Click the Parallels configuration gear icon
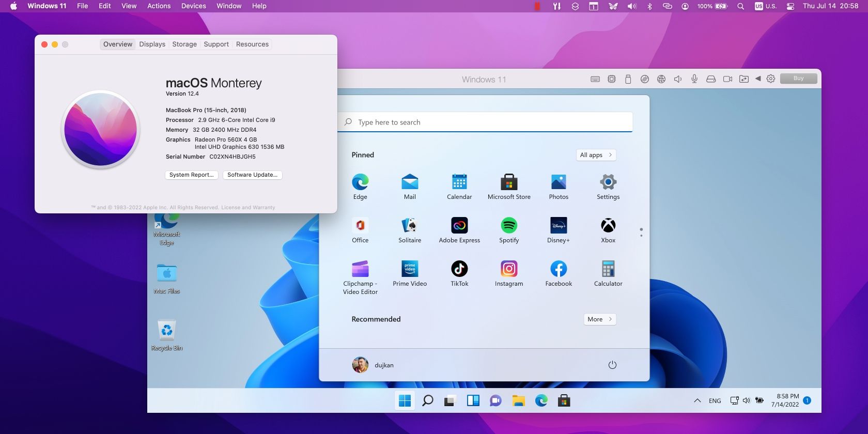Image resolution: width=868 pixels, height=434 pixels. (770, 79)
